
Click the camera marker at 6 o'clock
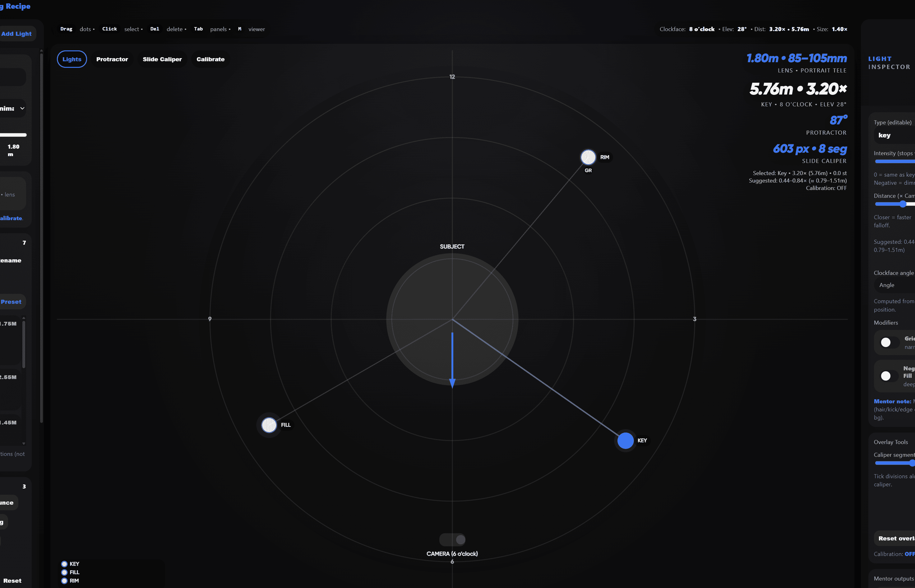click(x=452, y=539)
